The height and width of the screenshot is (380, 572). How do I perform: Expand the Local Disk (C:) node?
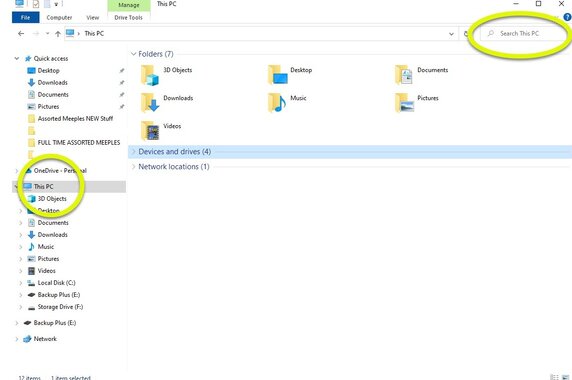[x=21, y=283]
